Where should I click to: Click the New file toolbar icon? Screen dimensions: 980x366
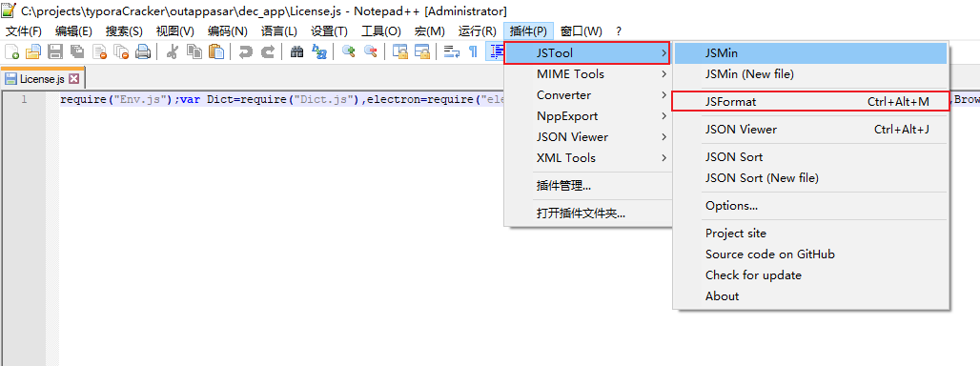[11, 51]
